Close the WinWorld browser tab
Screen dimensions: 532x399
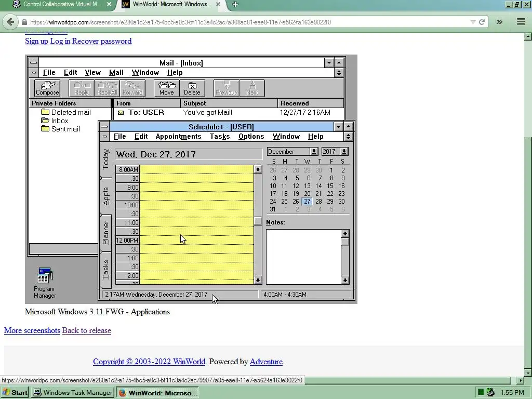point(218,4)
